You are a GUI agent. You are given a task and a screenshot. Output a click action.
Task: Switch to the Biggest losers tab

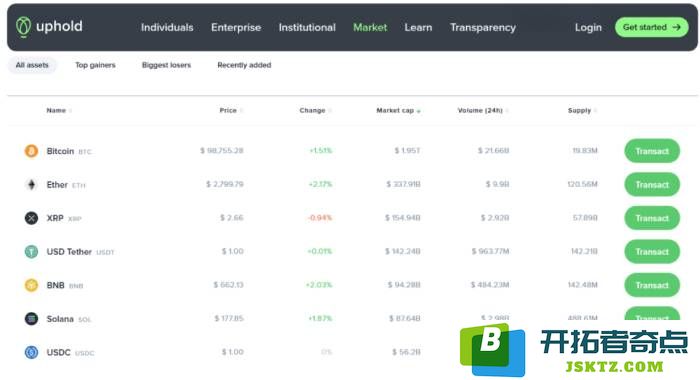point(166,65)
